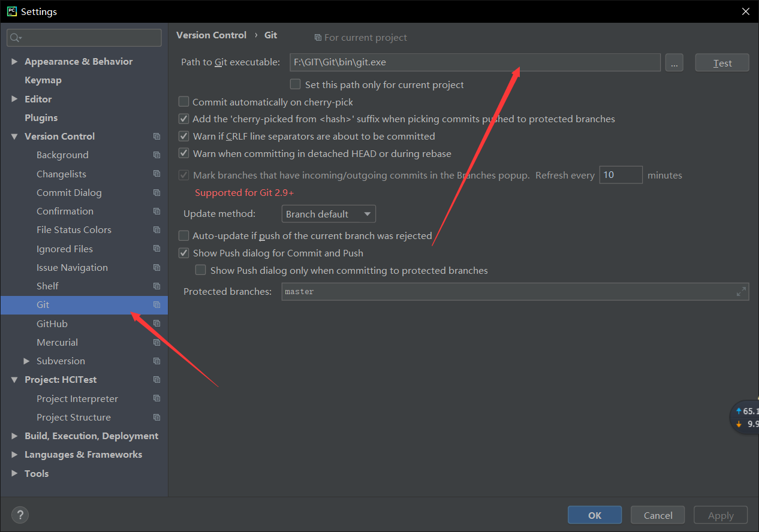This screenshot has width=759, height=532.
Task: Close the Settings dialog window
Action: click(x=745, y=11)
